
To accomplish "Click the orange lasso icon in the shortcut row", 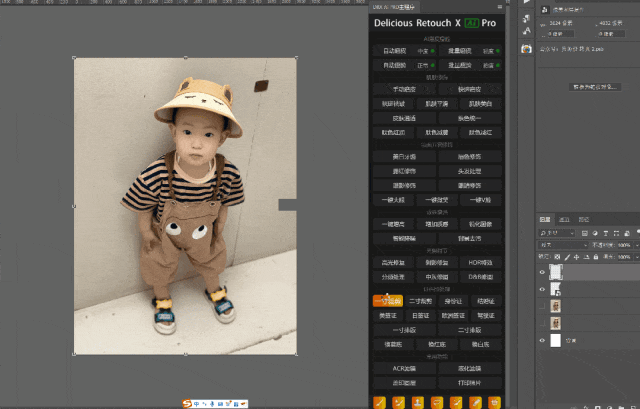I will tap(437, 402).
